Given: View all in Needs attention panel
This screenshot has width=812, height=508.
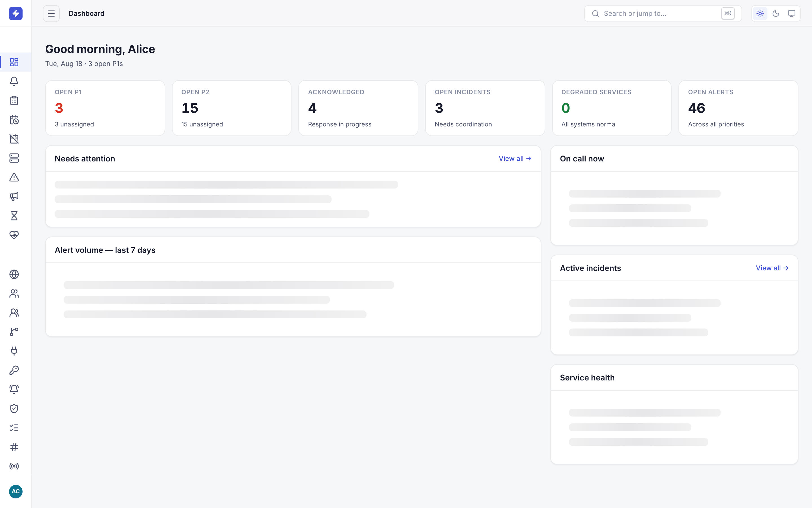Looking at the screenshot, I should click(x=515, y=159).
